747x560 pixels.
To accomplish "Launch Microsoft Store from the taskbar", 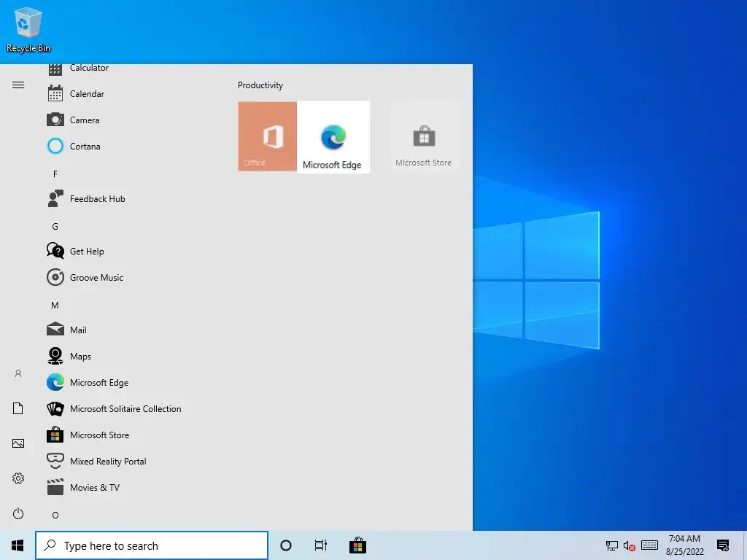I will point(357,545).
